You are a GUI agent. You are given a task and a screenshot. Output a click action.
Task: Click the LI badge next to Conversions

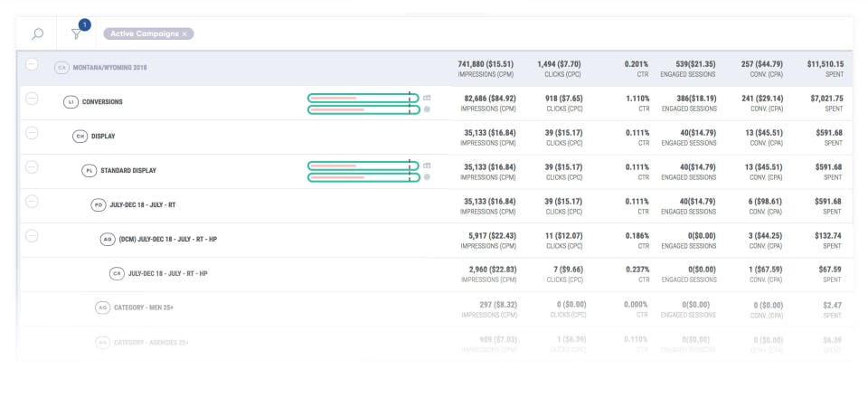click(71, 101)
